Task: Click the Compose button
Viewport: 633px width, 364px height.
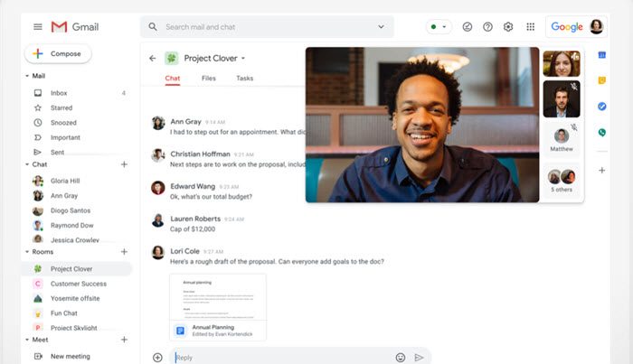Action: tap(58, 53)
